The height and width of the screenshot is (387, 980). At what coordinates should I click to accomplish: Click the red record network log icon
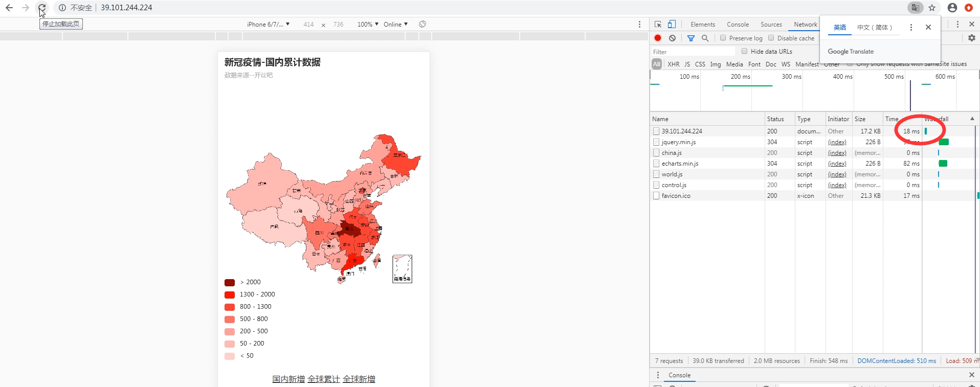point(658,38)
